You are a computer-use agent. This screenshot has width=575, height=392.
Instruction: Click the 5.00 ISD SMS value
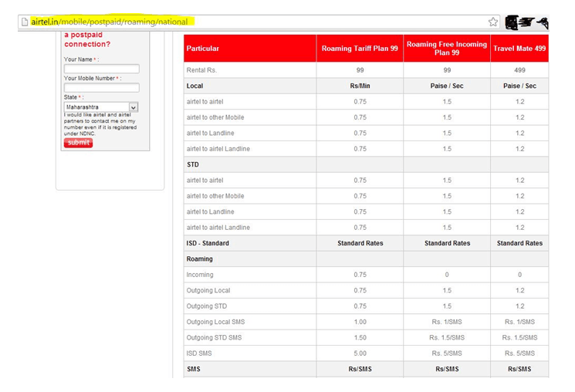tap(360, 353)
